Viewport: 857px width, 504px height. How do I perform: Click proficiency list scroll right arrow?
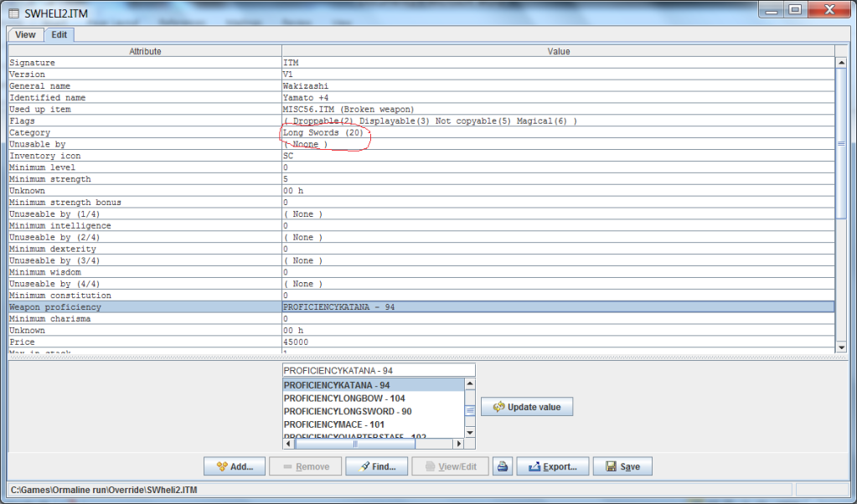(457, 445)
